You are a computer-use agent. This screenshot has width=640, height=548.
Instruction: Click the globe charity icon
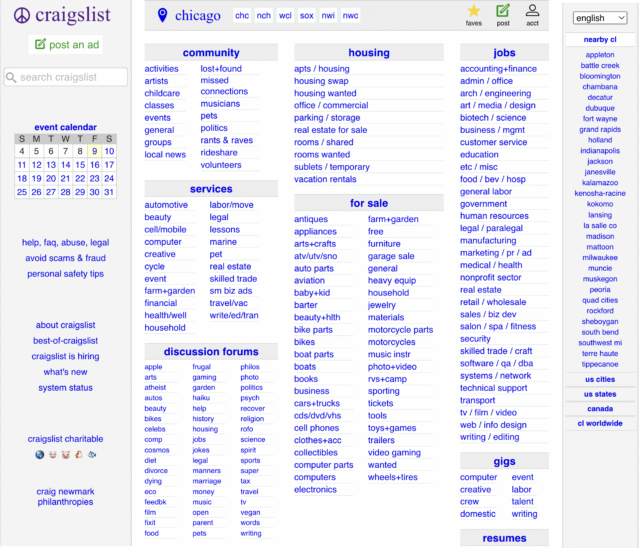pyautogui.click(x=40, y=455)
